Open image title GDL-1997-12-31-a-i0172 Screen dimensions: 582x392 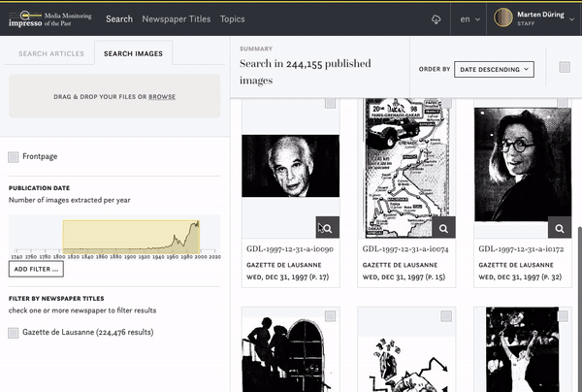[x=521, y=249]
